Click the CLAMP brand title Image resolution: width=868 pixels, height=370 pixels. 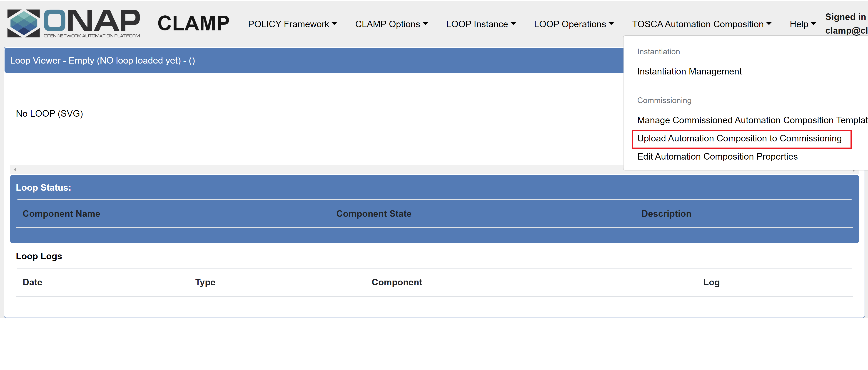193,23
